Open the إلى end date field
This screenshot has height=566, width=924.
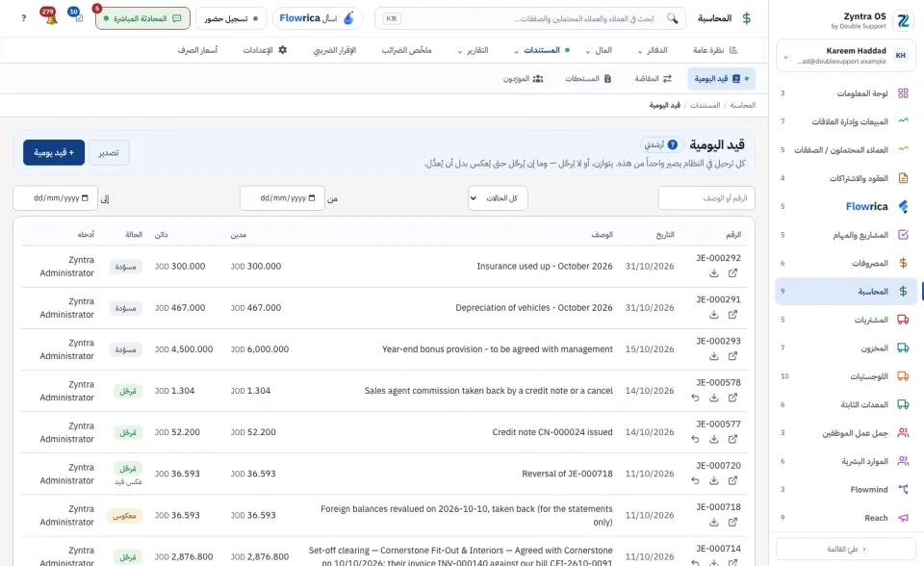pyautogui.click(x=56, y=198)
